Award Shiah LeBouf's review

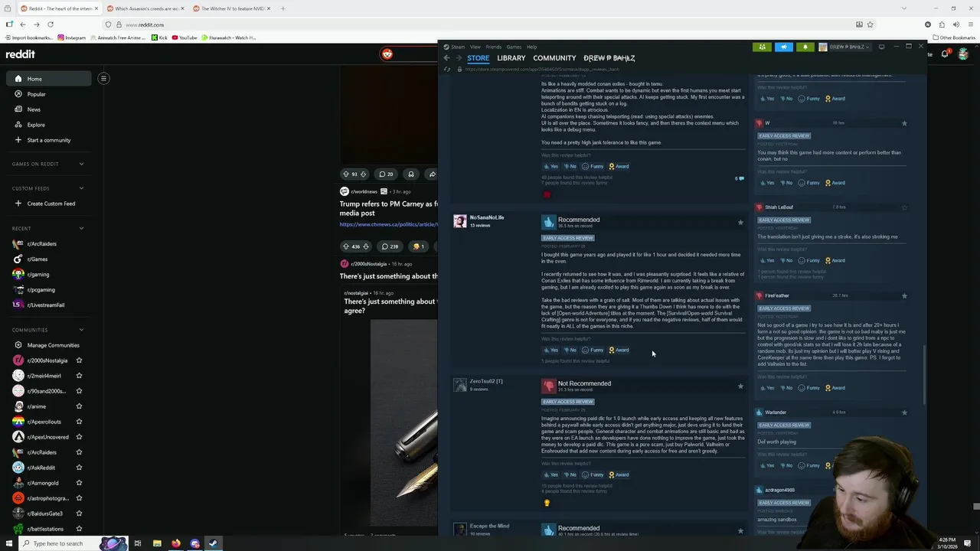click(835, 260)
